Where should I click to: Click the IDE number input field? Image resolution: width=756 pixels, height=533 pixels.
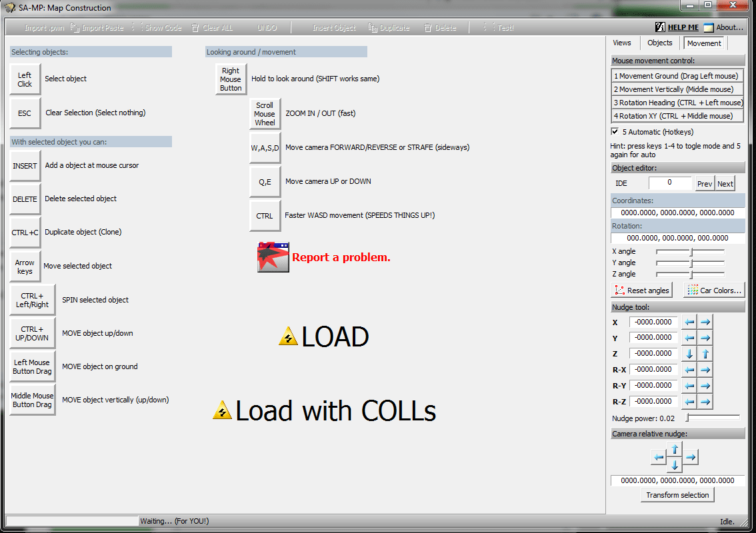click(x=669, y=182)
